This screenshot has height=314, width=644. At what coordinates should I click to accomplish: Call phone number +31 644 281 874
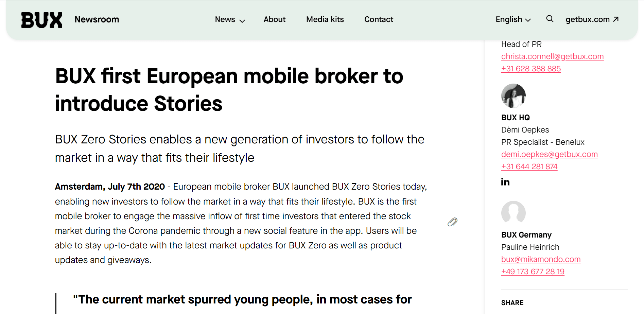click(529, 167)
